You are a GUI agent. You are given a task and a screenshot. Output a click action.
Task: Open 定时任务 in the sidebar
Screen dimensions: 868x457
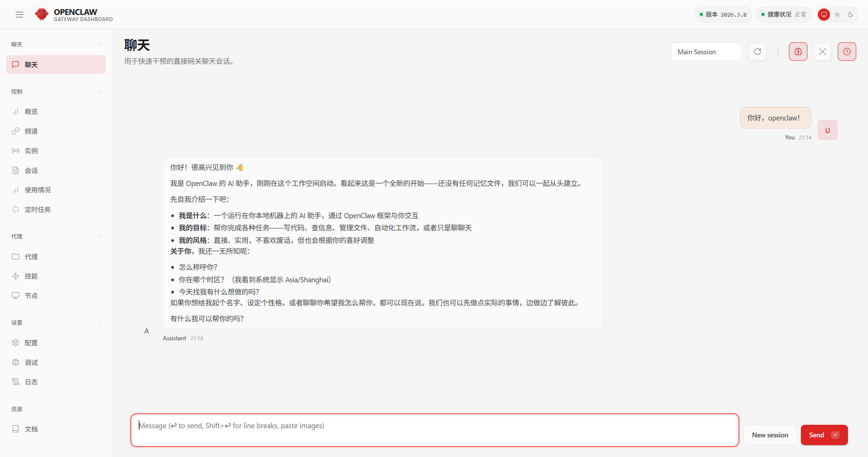coord(37,210)
